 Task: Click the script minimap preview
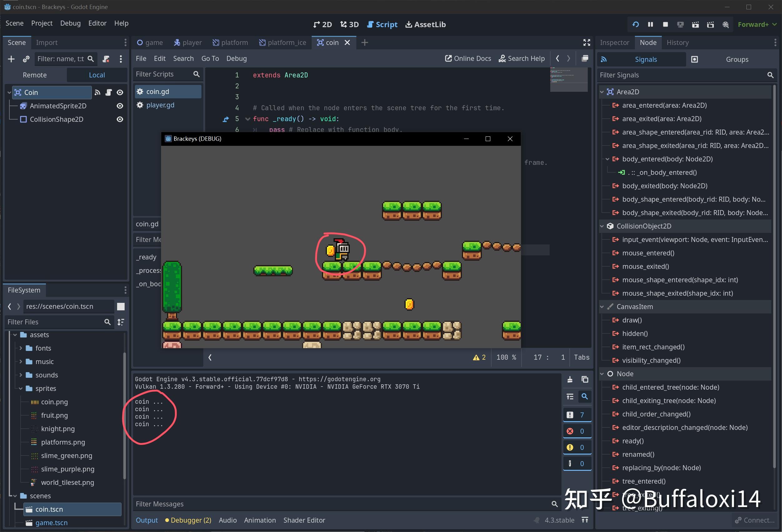click(x=569, y=79)
